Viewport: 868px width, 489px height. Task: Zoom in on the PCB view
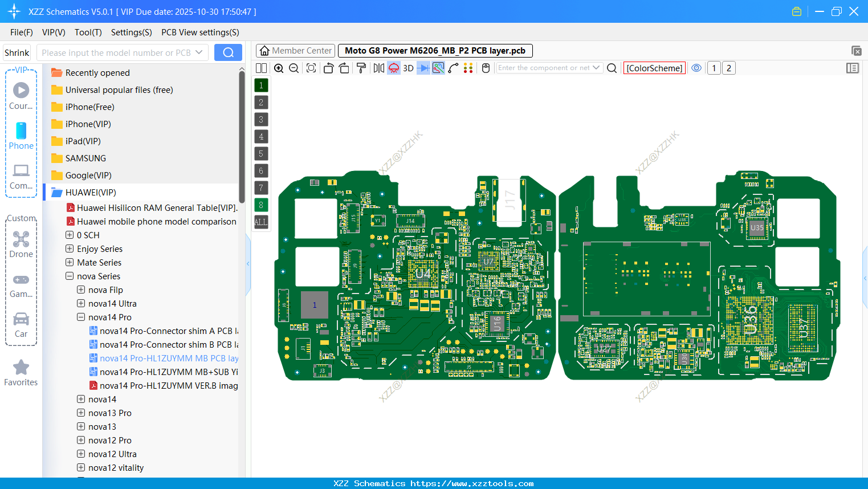[279, 68]
